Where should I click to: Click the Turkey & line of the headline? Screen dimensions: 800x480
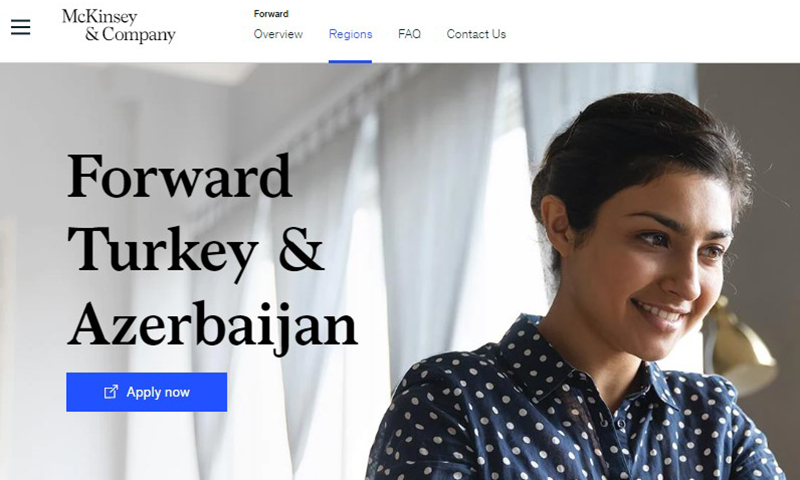pos(196,251)
